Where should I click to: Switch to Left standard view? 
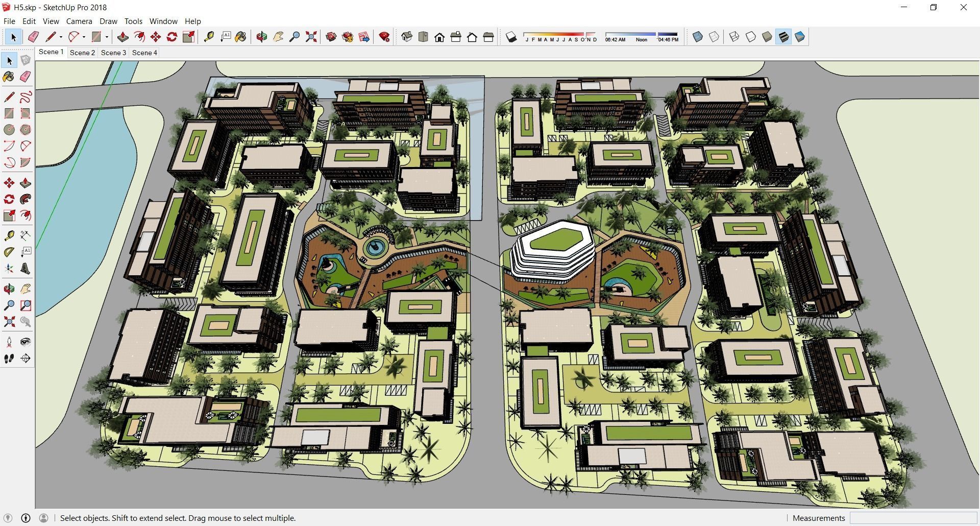(x=488, y=37)
